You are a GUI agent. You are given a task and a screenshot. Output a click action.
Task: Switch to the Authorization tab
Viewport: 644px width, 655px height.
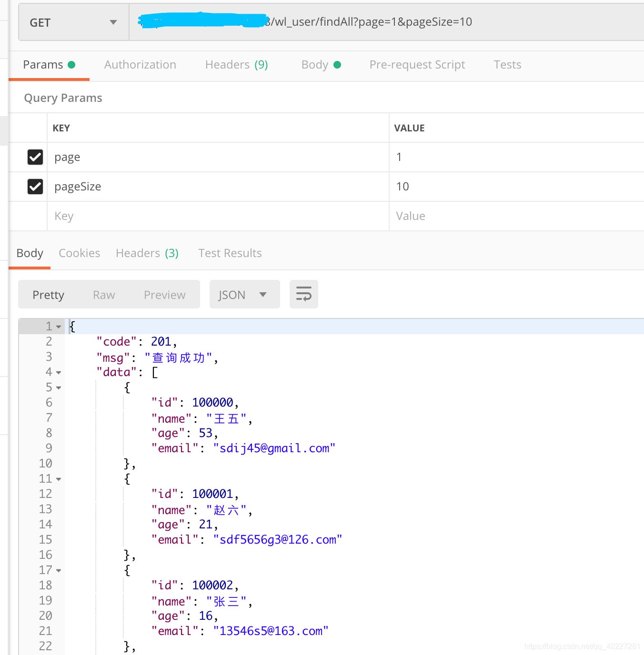[140, 65]
